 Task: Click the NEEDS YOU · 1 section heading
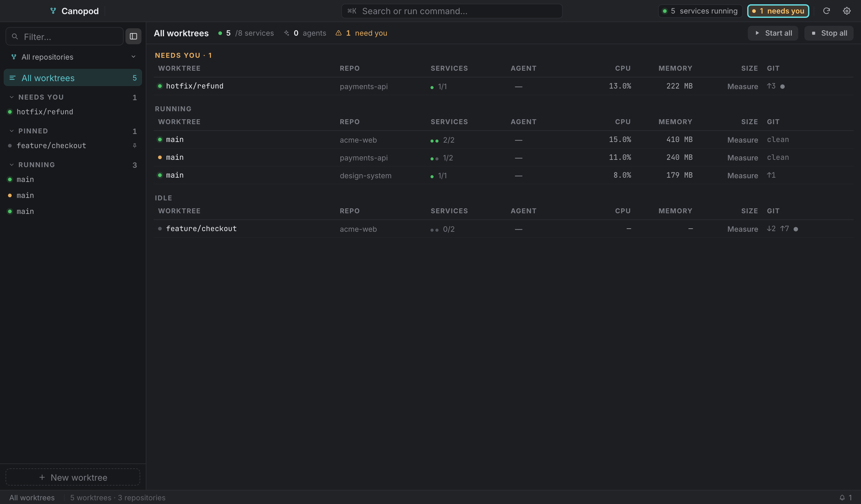coord(183,55)
